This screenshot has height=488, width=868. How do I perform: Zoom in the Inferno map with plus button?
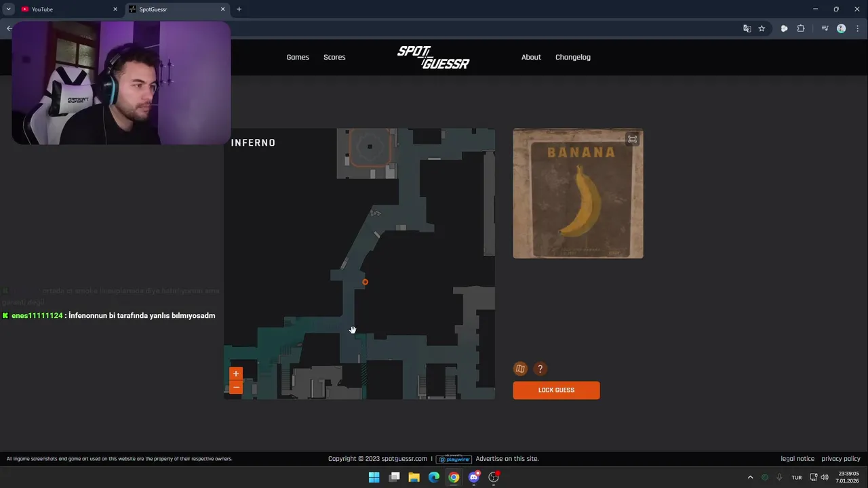tap(236, 373)
